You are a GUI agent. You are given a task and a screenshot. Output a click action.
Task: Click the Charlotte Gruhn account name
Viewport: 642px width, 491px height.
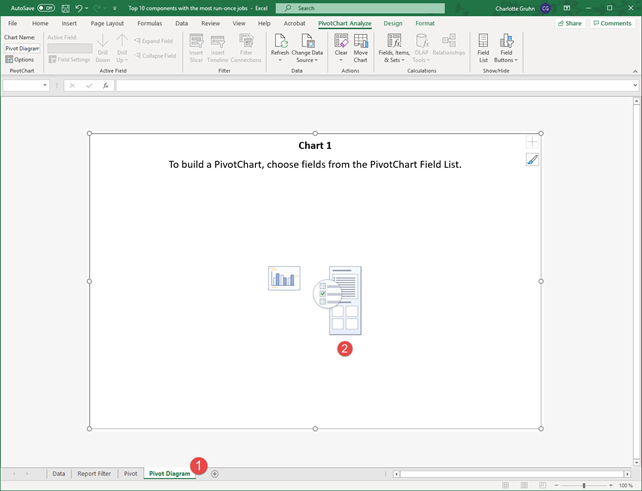(515, 8)
